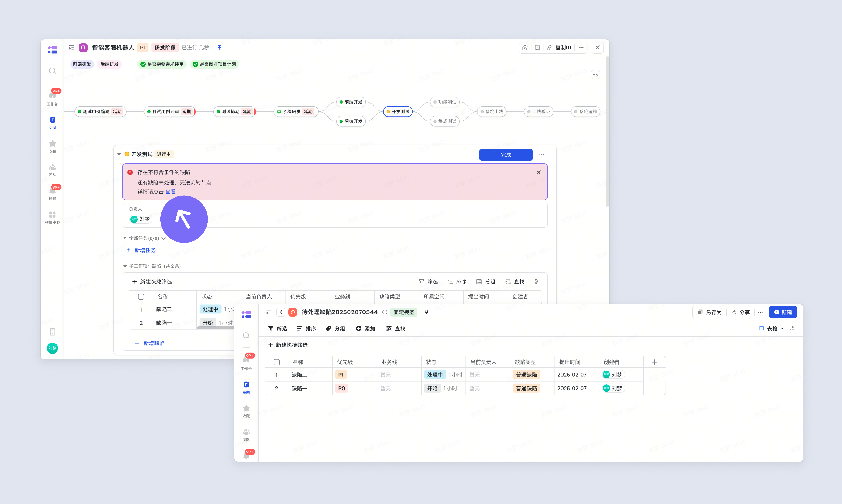
Task: Click the blue 新建 button in the defect view
Action: coord(783,312)
